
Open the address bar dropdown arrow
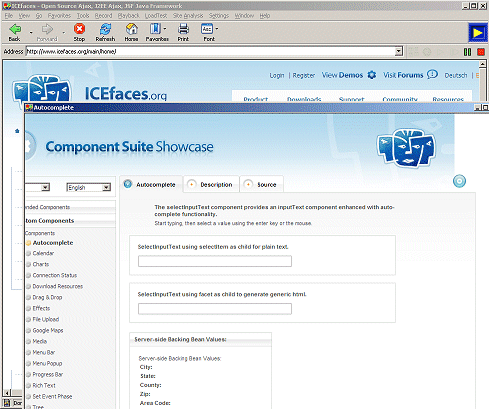398,52
